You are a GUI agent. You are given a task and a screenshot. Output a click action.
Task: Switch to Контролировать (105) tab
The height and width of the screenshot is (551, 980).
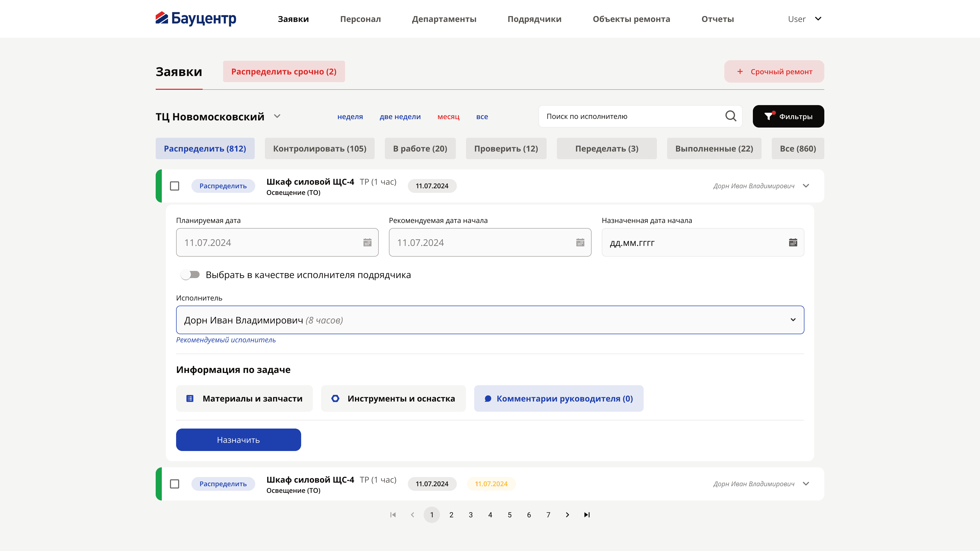pyautogui.click(x=320, y=149)
